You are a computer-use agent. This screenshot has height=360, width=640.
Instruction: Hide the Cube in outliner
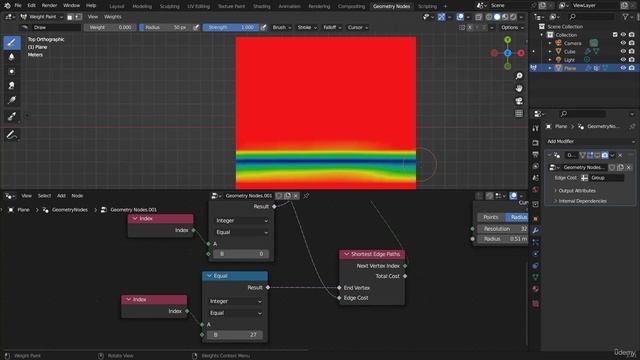pos(623,51)
